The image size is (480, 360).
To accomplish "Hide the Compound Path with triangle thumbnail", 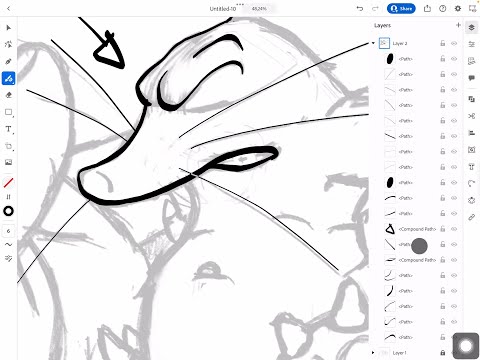I will [454, 229].
